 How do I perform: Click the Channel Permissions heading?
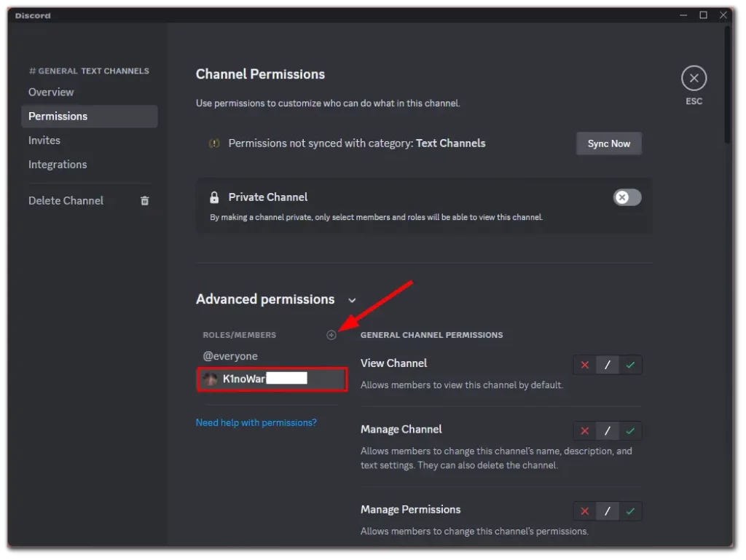click(260, 74)
